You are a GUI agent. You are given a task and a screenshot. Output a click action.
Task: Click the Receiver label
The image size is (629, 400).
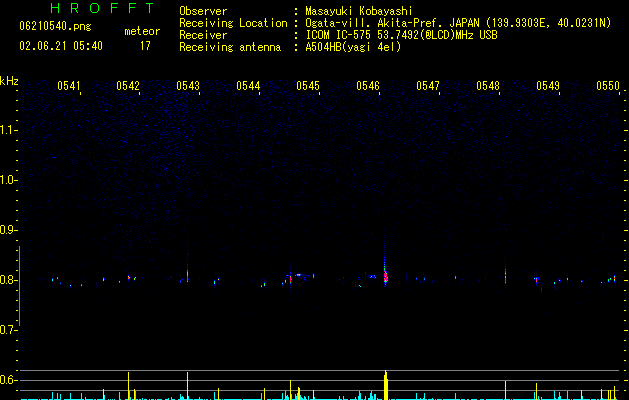pos(203,35)
